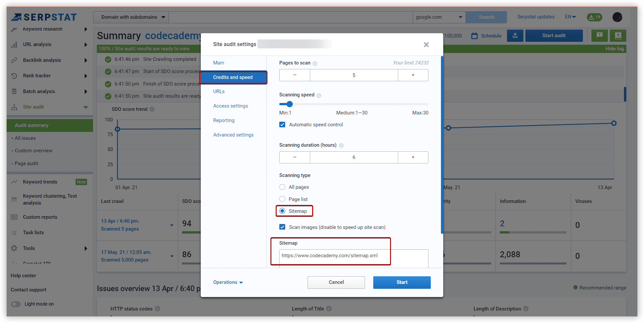Open the EN language dropdown
This screenshot has height=323, width=644.
point(570,17)
